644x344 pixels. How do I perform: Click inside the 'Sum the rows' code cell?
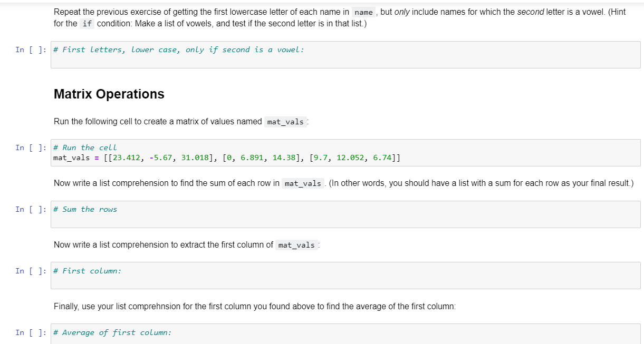(211, 213)
